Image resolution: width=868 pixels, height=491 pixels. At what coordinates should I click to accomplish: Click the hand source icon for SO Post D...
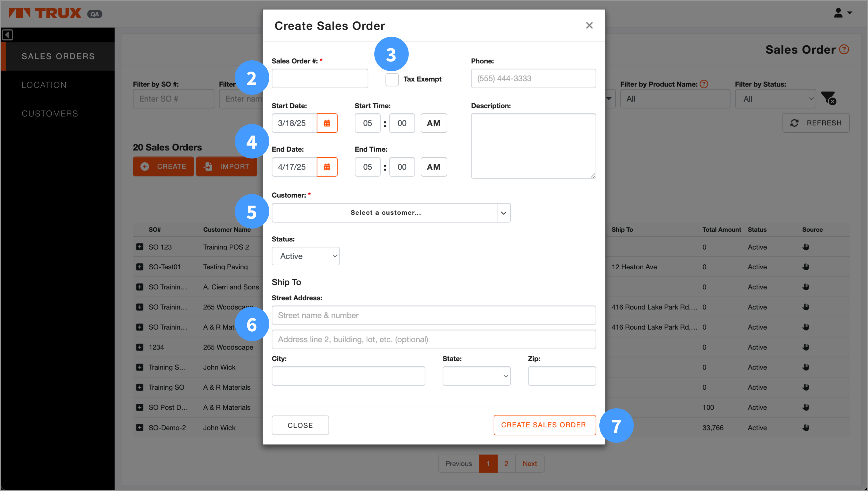click(805, 407)
